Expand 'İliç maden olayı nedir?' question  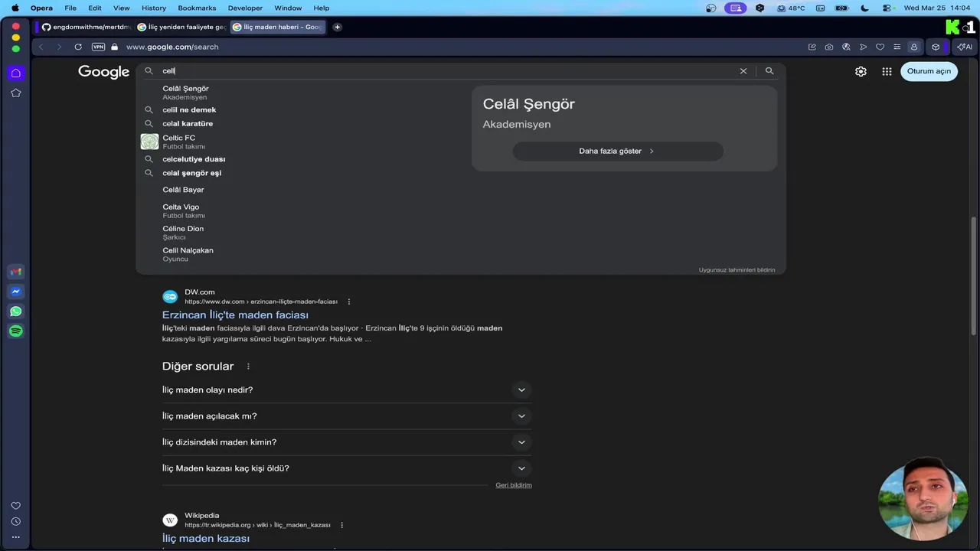347,390
